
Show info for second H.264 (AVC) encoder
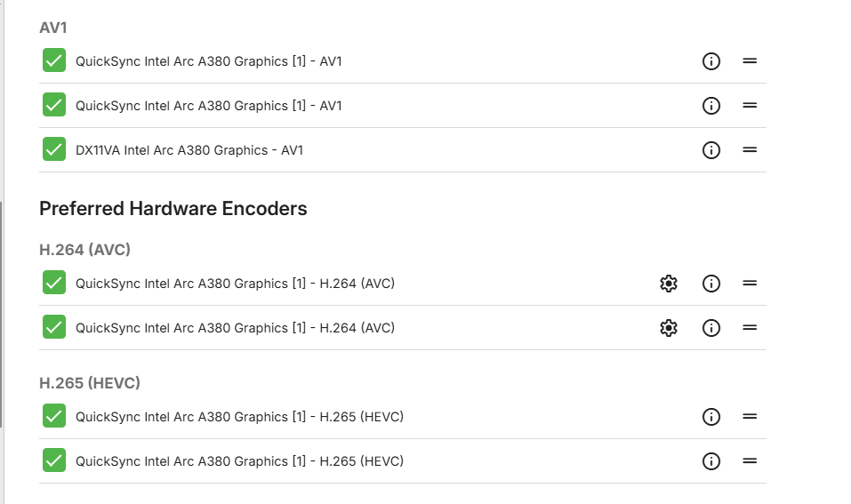(x=711, y=328)
